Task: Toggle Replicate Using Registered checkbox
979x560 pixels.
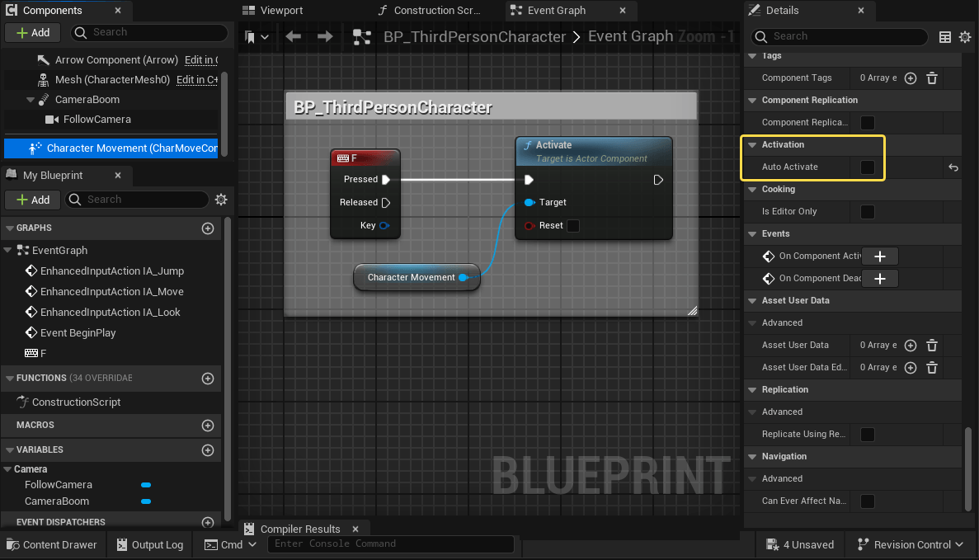Action: pyautogui.click(x=867, y=435)
